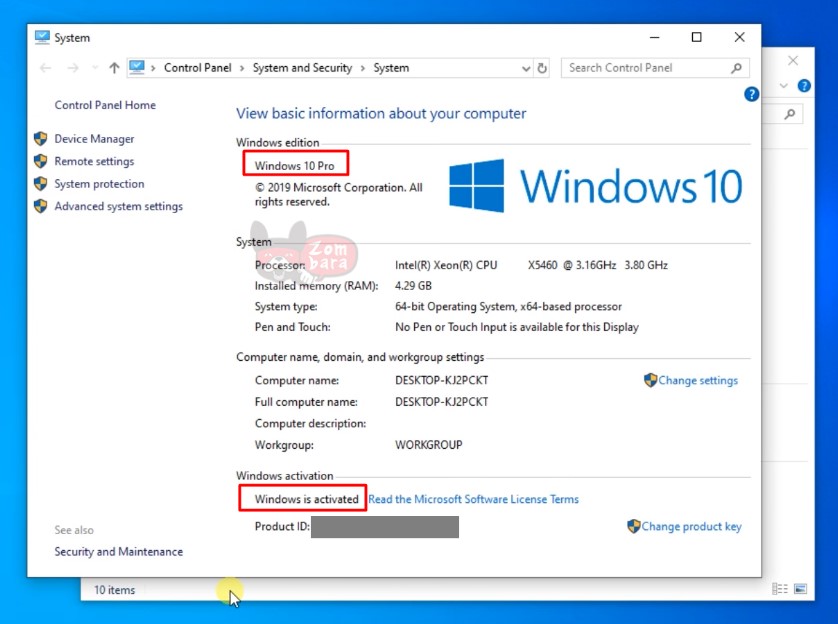Open Security and Maintenance link
This screenshot has height=624, width=838.
click(119, 551)
